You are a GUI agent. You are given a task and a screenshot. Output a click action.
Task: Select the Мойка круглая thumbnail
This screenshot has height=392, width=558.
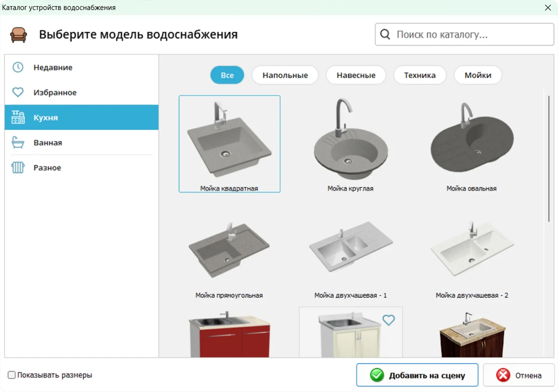[x=351, y=139]
